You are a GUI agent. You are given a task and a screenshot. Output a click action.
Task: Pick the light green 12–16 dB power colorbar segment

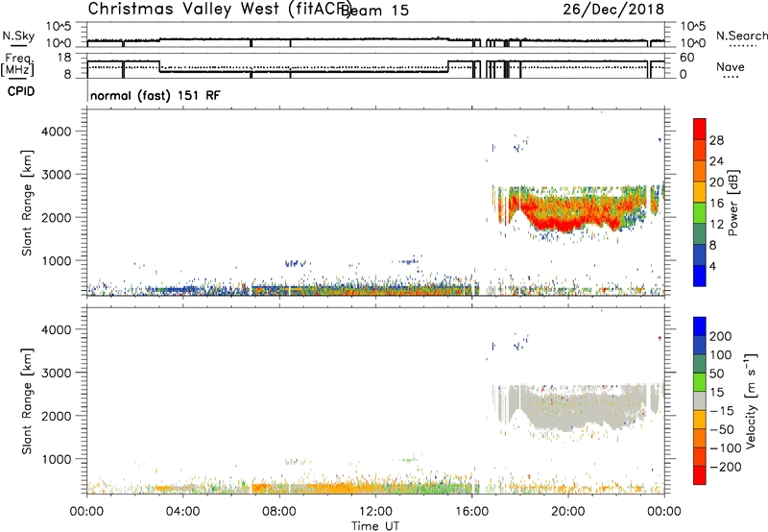tap(700, 213)
